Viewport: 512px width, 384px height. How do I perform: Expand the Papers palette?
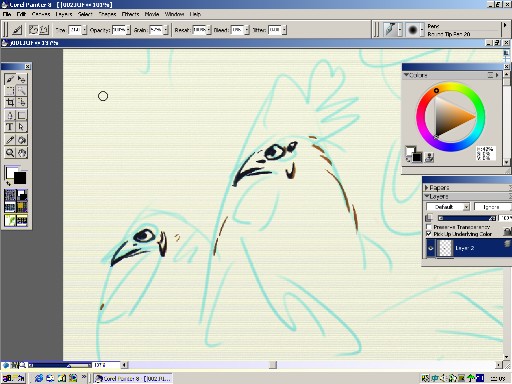[426, 188]
